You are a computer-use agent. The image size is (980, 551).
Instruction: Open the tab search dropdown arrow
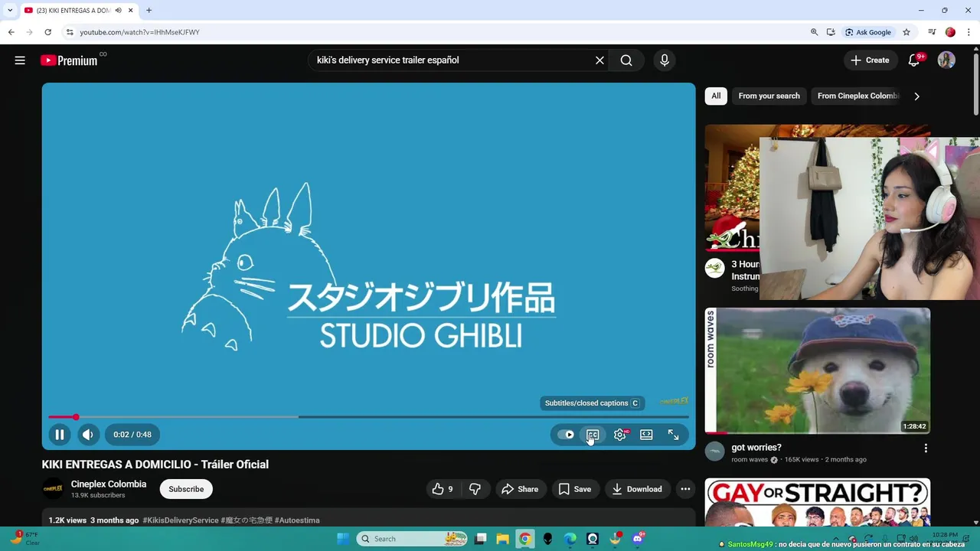10,11
